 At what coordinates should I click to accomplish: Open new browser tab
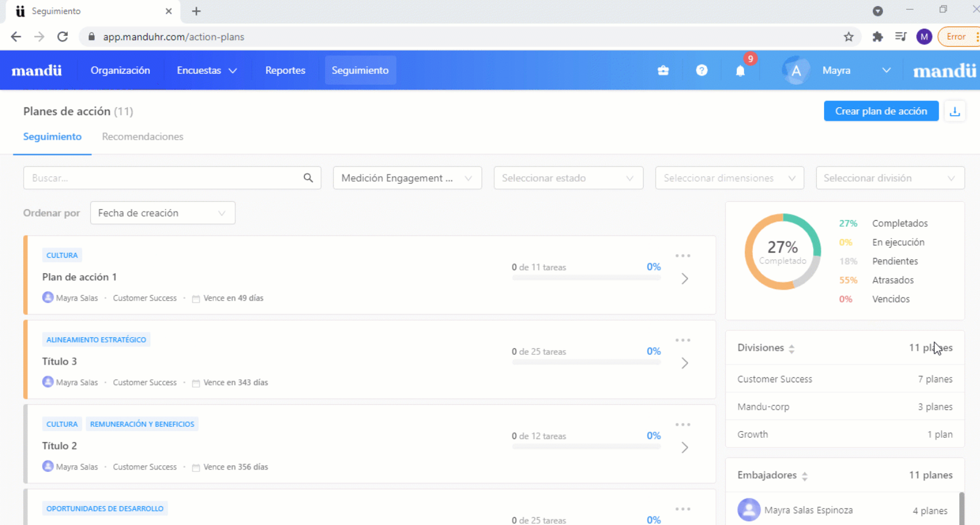click(x=196, y=11)
